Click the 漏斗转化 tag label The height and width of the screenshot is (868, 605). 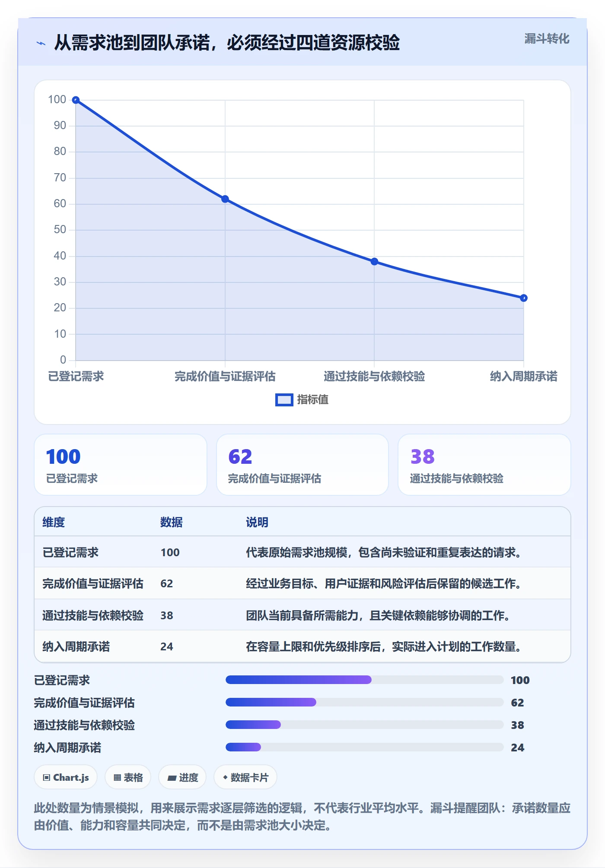point(547,39)
